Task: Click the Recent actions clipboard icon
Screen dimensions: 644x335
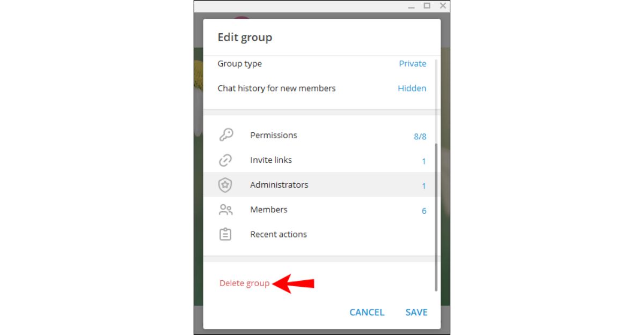Action: 226,234
